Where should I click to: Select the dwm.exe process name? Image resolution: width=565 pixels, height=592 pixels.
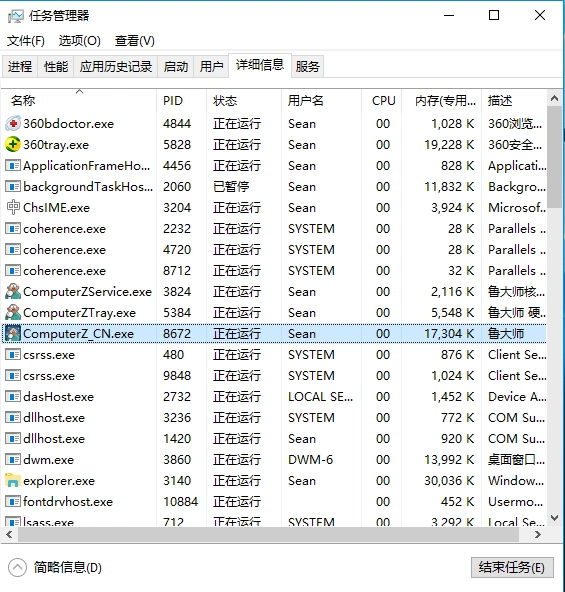point(48,460)
